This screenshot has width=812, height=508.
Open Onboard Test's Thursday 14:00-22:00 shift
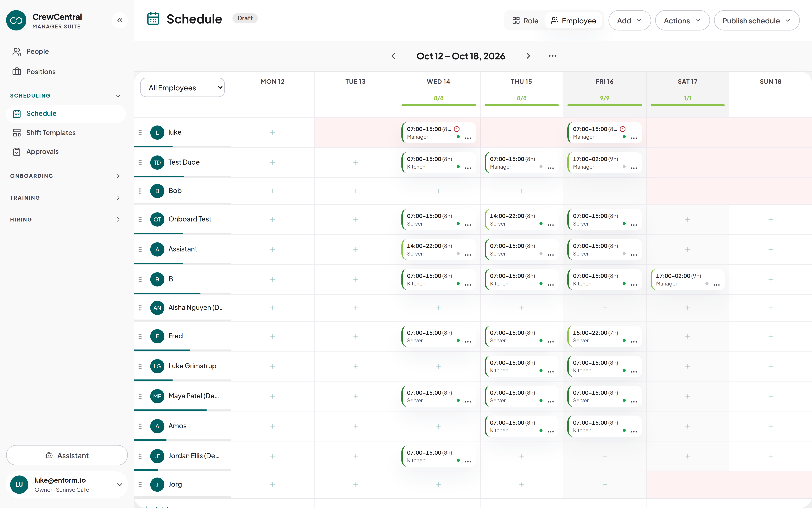(x=521, y=219)
